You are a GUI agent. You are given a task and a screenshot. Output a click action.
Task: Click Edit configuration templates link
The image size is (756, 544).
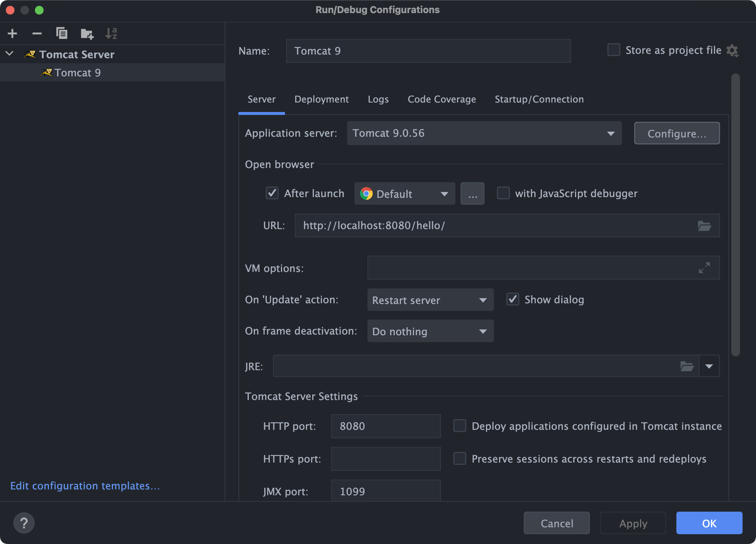coord(85,486)
